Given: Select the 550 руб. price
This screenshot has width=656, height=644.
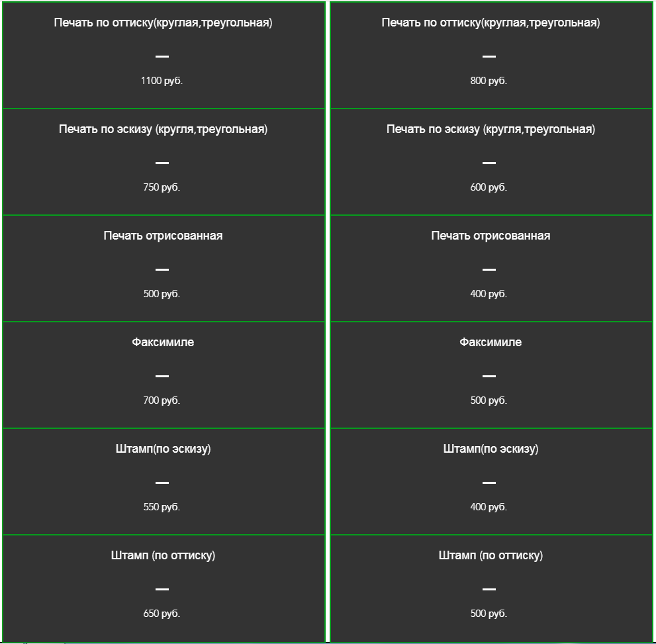Looking at the screenshot, I should pos(162,507).
